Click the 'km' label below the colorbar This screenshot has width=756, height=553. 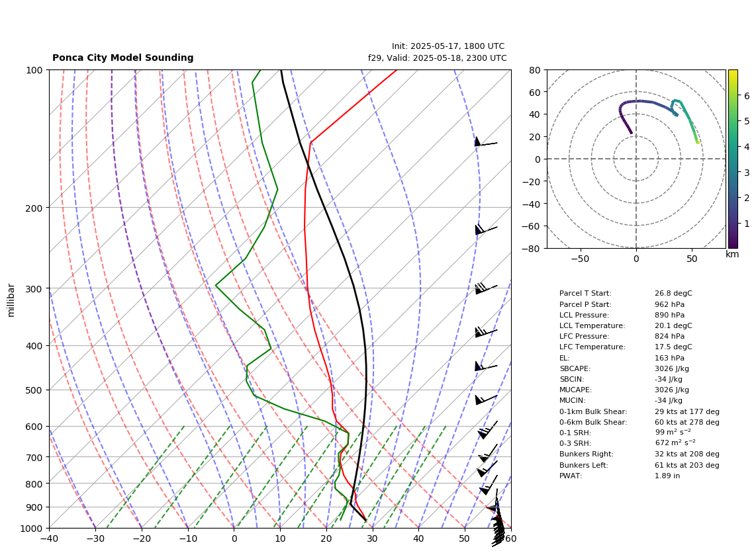(x=732, y=255)
